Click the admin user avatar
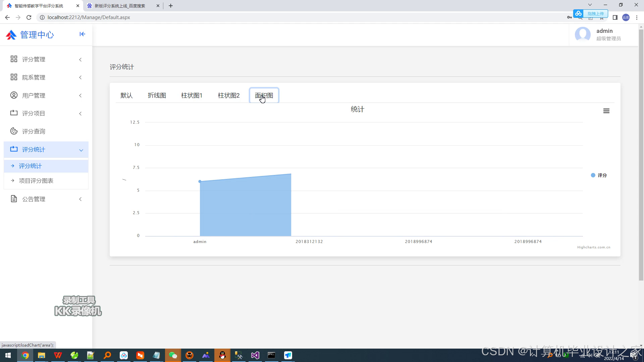This screenshot has width=644, height=362. (x=583, y=34)
